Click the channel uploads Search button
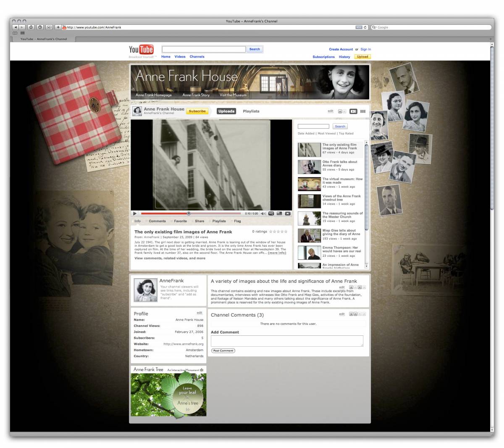Screen dimensions: 504x448 tap(340, 126)
